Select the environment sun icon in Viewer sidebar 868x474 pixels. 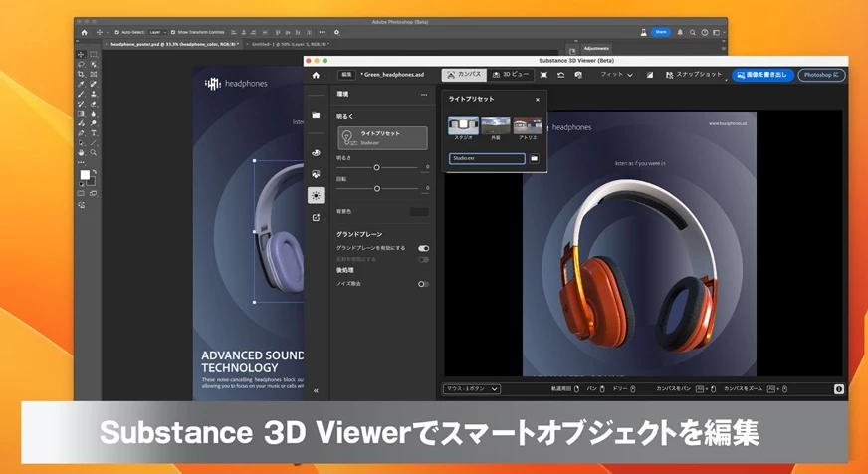tap(316, 195)
